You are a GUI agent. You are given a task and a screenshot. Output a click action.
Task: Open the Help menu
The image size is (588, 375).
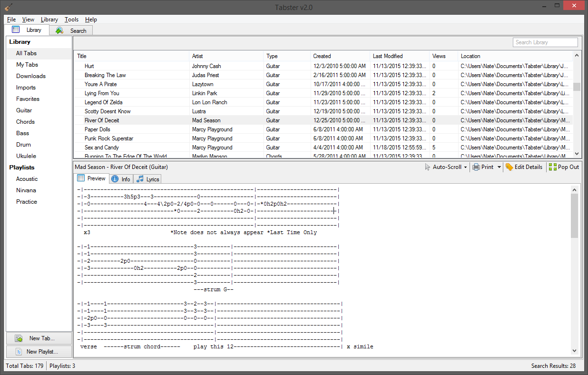click(x=91, y=20)
